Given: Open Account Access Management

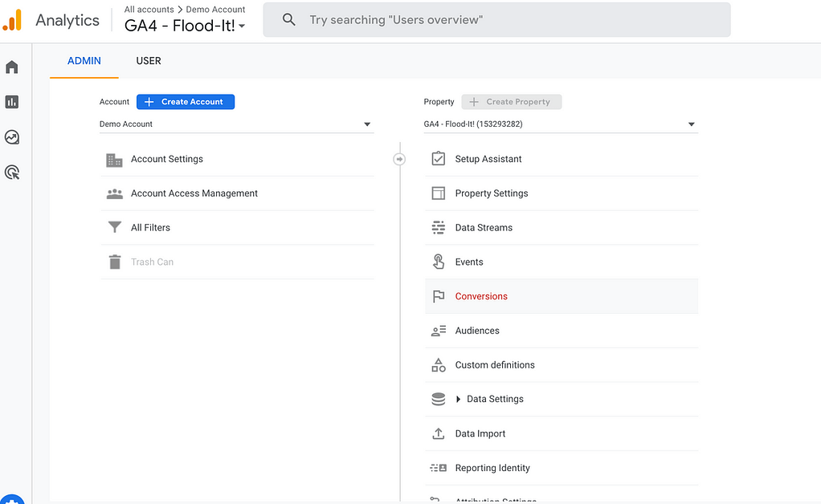Looking at the screenshot, I should (237, 193).
